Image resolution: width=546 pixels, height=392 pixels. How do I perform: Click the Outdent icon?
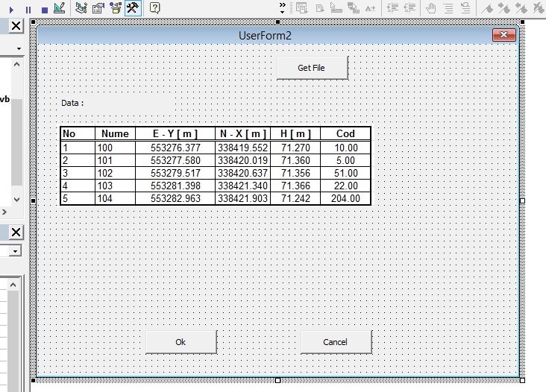click(409, 8)
